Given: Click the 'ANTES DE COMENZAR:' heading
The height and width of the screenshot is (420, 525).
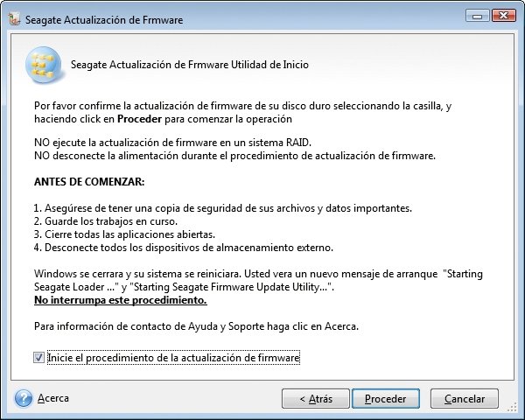Looking at the screenshot, I should (x=89, y=182).
